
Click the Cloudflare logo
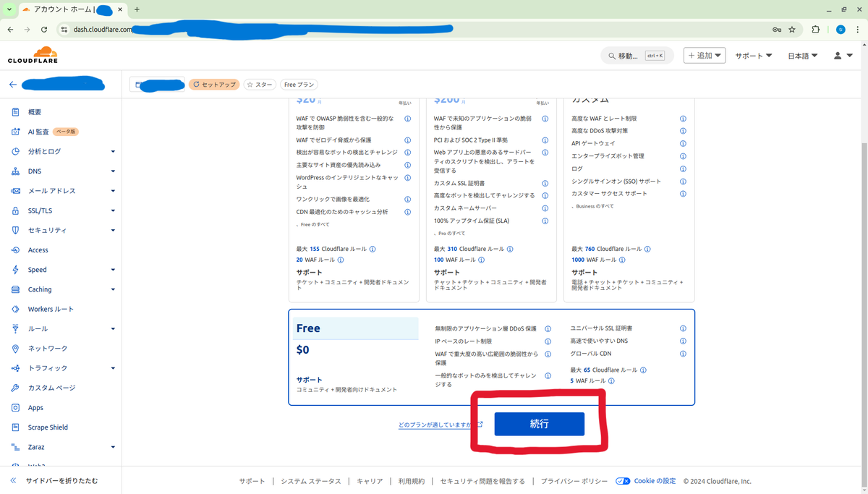[x=33, y=55]
